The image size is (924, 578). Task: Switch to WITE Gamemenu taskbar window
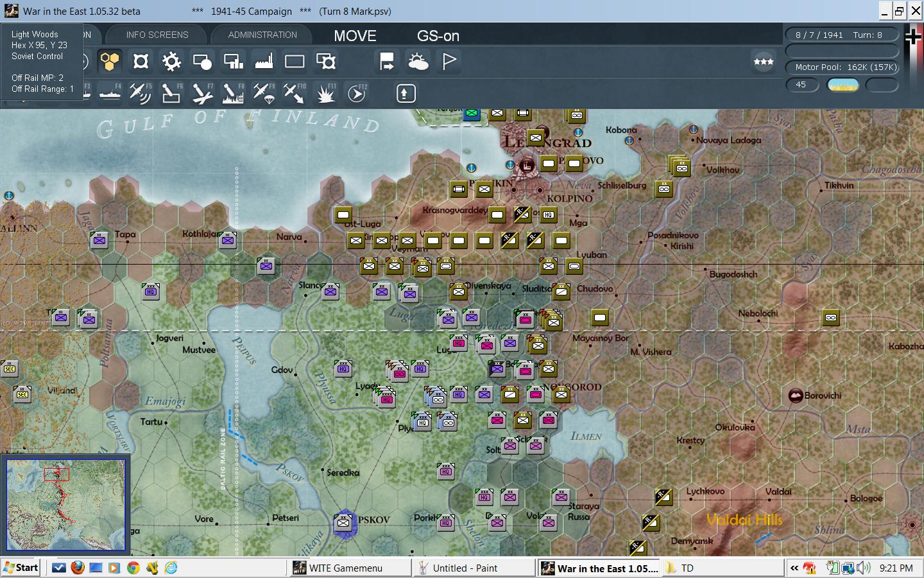coord(350,568)
